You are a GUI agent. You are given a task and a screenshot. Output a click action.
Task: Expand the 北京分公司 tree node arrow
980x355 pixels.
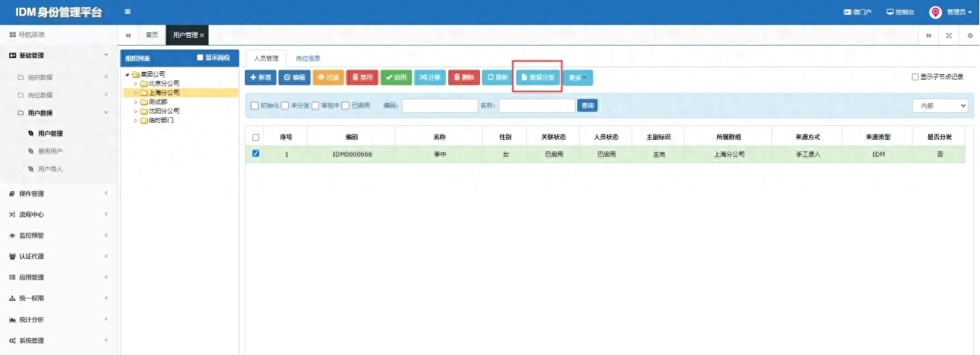point(136,84)
